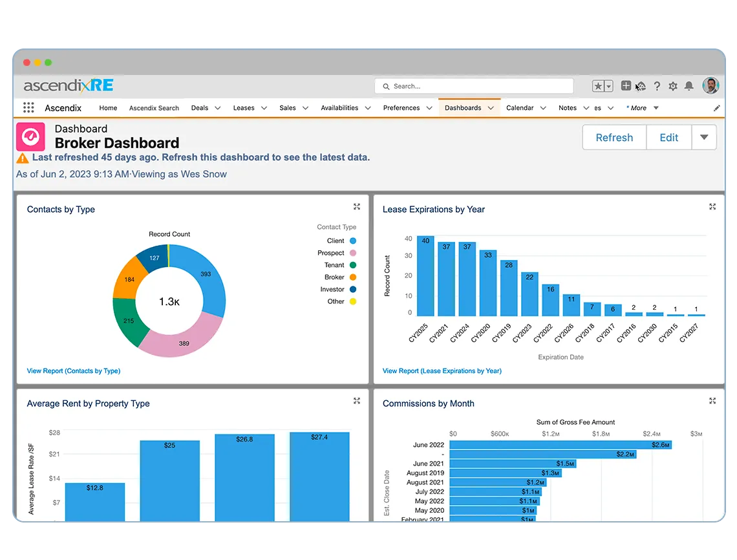Click the CY2019 bar showing 28
The image size is (737, 560).
(x=509, y=288)
